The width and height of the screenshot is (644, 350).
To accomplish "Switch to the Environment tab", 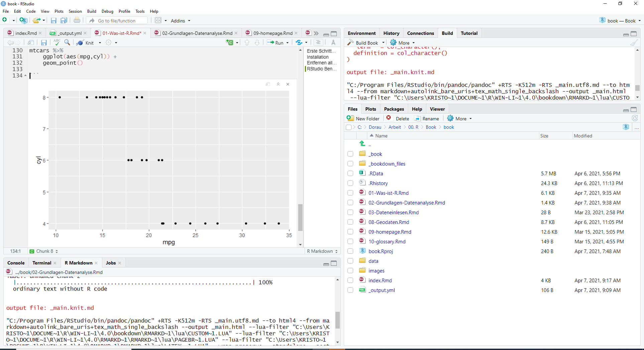I will click(361, 33).
